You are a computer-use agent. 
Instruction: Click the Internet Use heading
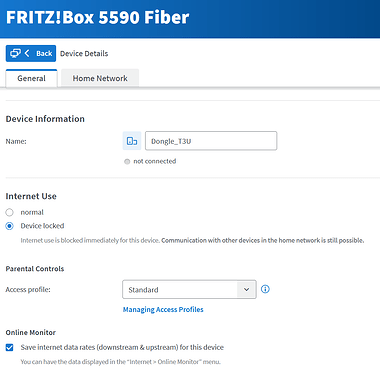point(31,196)
